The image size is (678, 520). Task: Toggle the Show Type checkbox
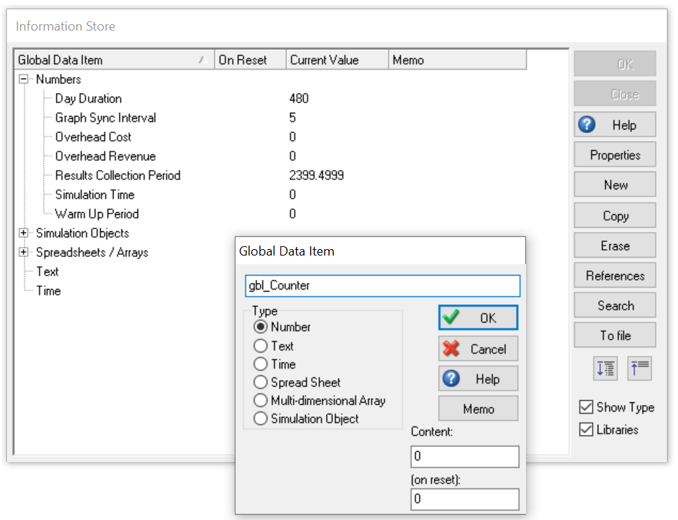pyautogui.click(x=586, y=407)
